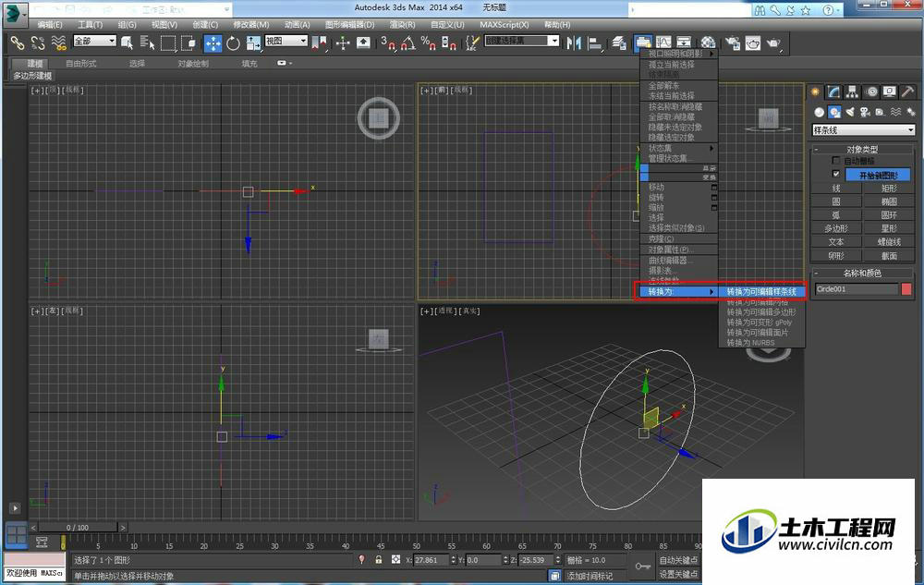Activate the Select and Move tool

pos(213,43)
